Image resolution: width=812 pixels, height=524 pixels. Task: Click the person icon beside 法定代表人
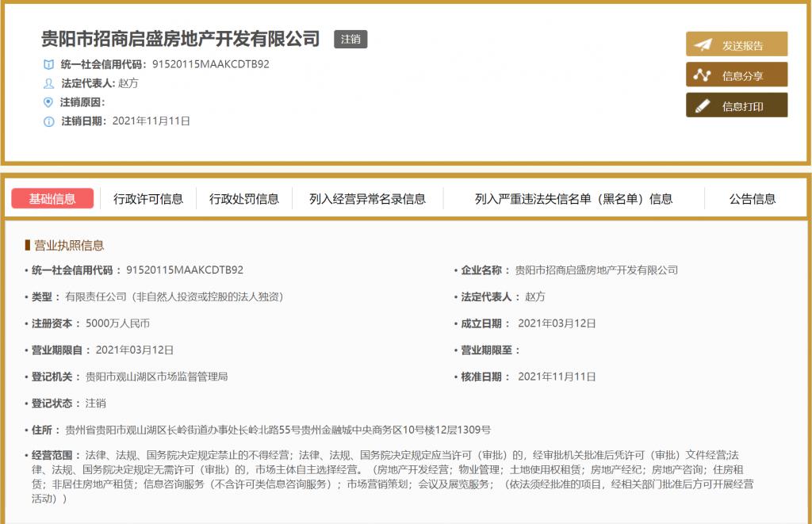48,83
